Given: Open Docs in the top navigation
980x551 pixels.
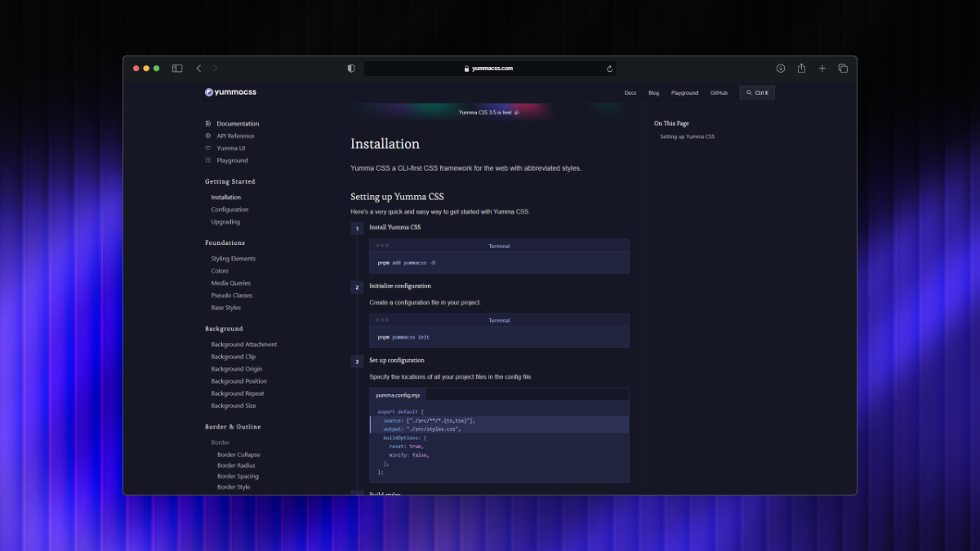Looking at the screenshot, I should click(x=630, y=93).
